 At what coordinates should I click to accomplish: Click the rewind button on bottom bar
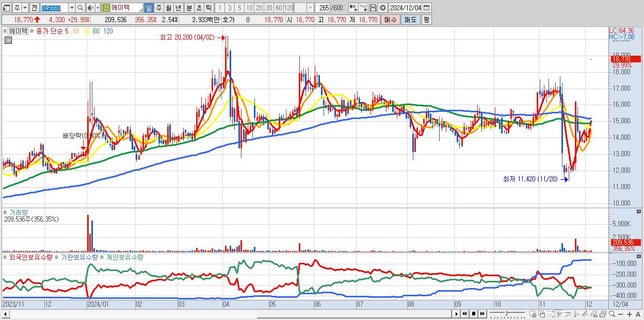464,314
